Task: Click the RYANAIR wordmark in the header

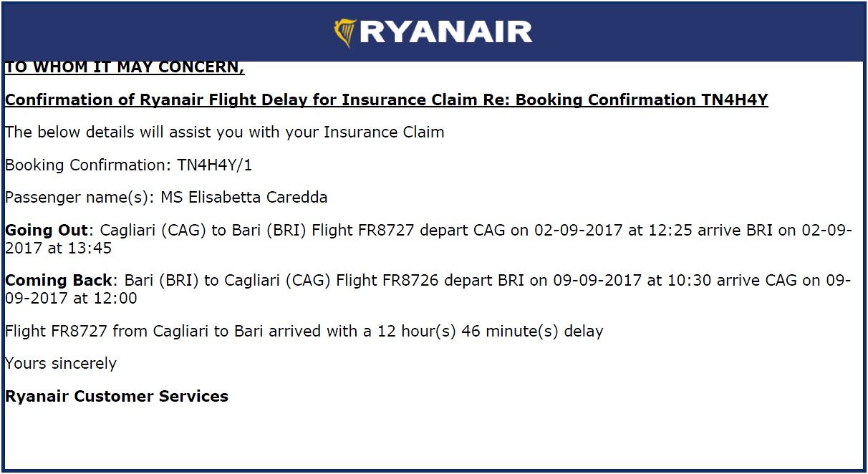Action: tap(446, 32)
